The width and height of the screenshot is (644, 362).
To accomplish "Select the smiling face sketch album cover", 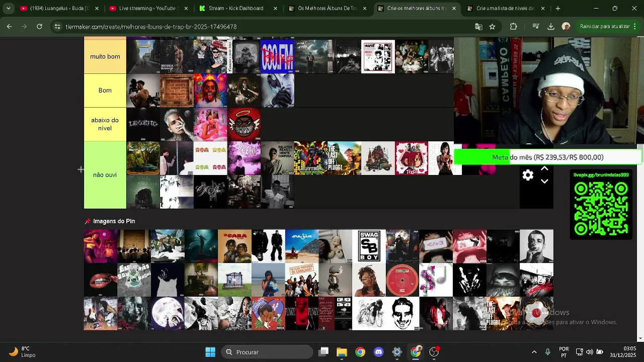I will (403, 314).
